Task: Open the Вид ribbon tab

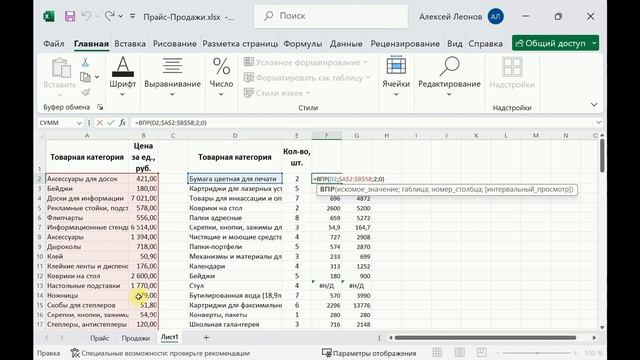Action: point(455,43)
